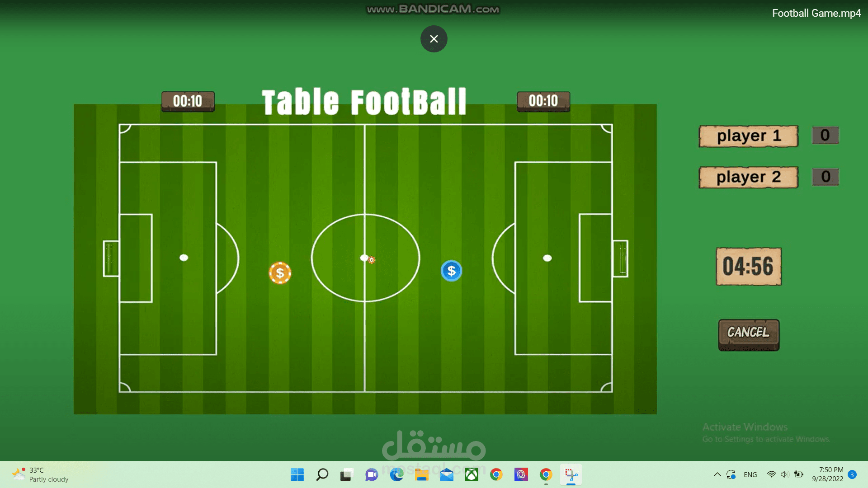Open the Windows Start menu
Screen dimensions: 868x488
click(x=297, y=474)
